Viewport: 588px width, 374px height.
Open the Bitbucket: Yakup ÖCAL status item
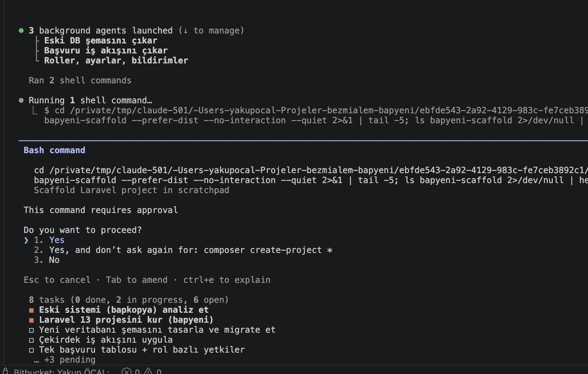point(62,371)
